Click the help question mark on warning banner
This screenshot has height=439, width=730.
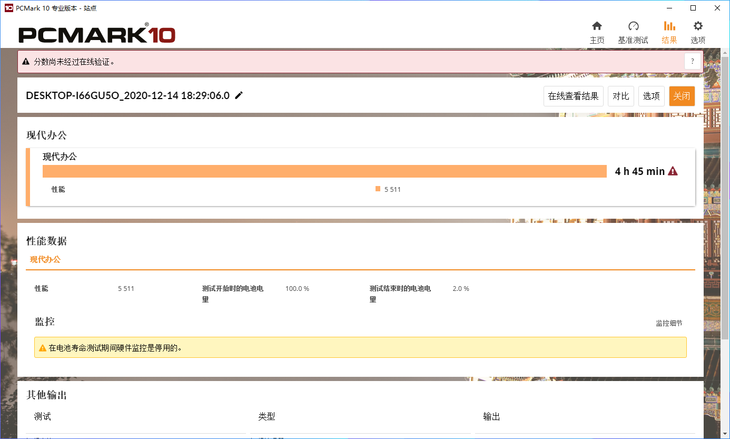click(x=691, y=62)
